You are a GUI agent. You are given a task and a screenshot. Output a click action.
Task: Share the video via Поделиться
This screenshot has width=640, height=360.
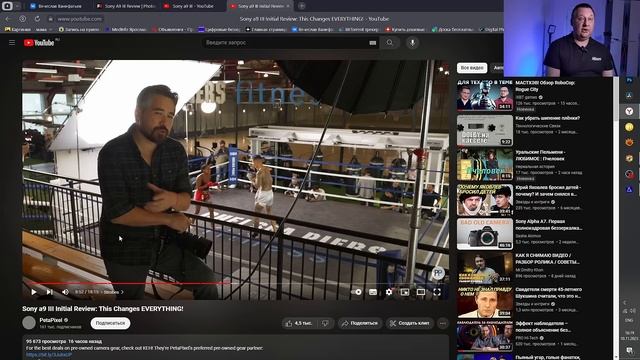tap(360, 323)
